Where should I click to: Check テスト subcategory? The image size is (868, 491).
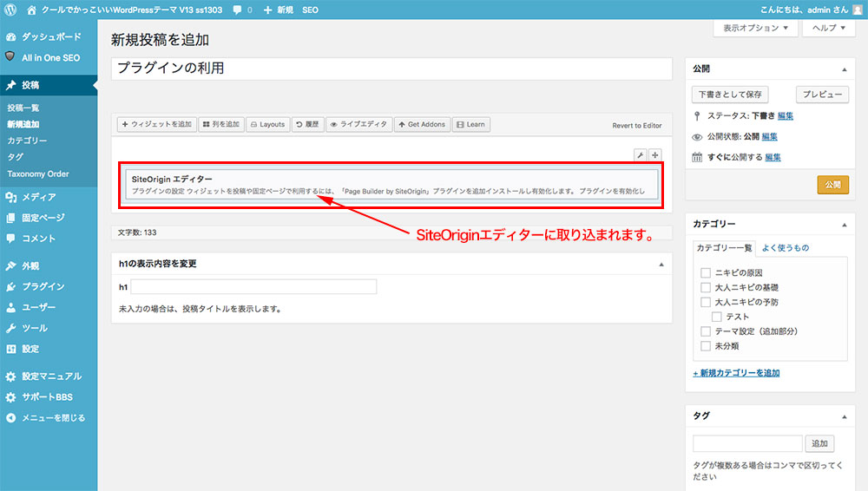tap(716, 317)
